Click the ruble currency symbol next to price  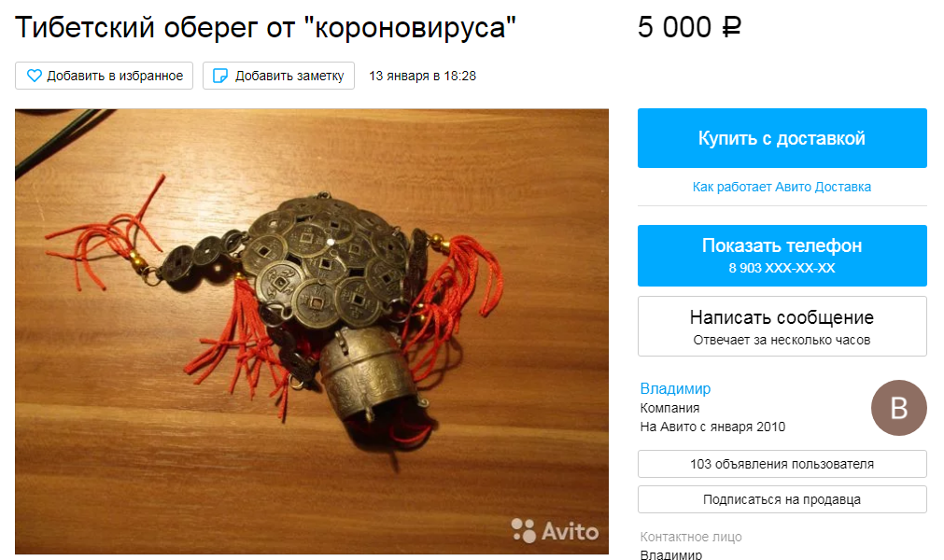(731, 28)
